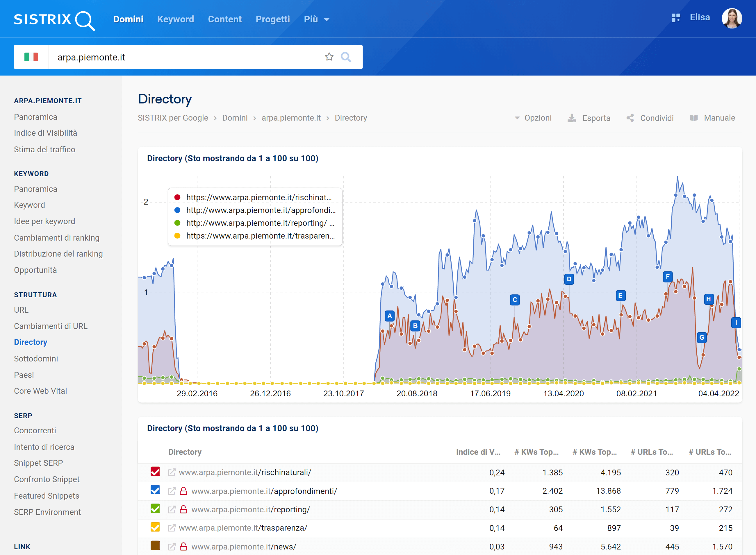Viewport: 756px width, 555px height.
Task: Select event pin C on chart
Action: 515,300
